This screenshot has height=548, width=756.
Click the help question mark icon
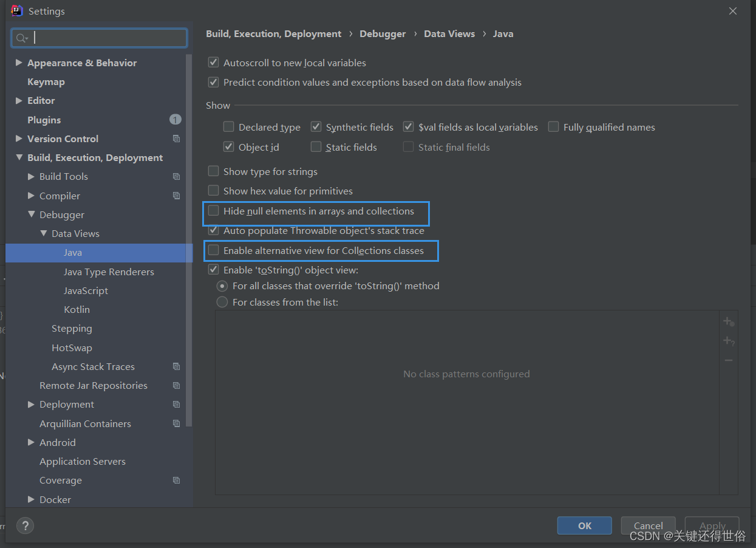pos(25,526)
